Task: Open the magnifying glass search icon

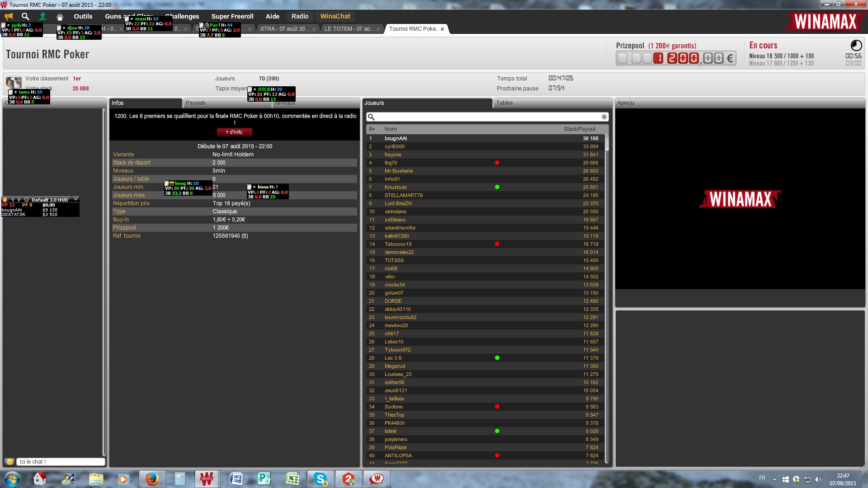Action: coord(25,16)
